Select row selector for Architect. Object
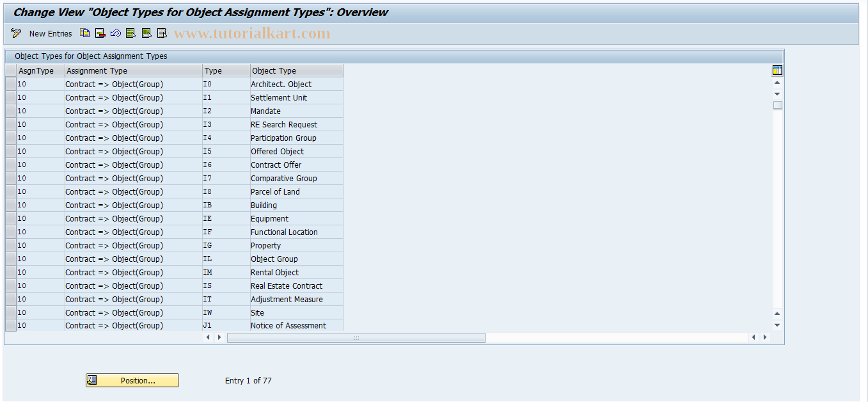The image size is (868, 402). (x=11, y=84)
